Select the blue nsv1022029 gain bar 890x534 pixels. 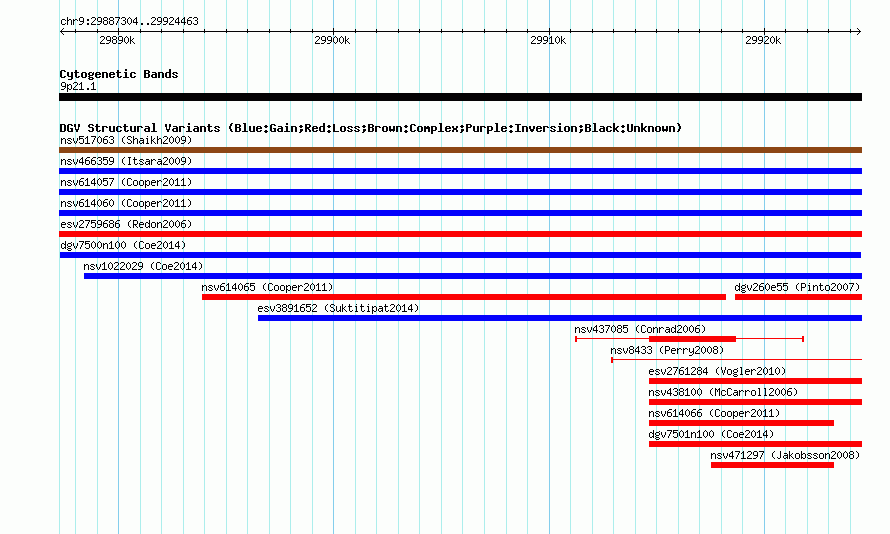click(x=473, y=276)
